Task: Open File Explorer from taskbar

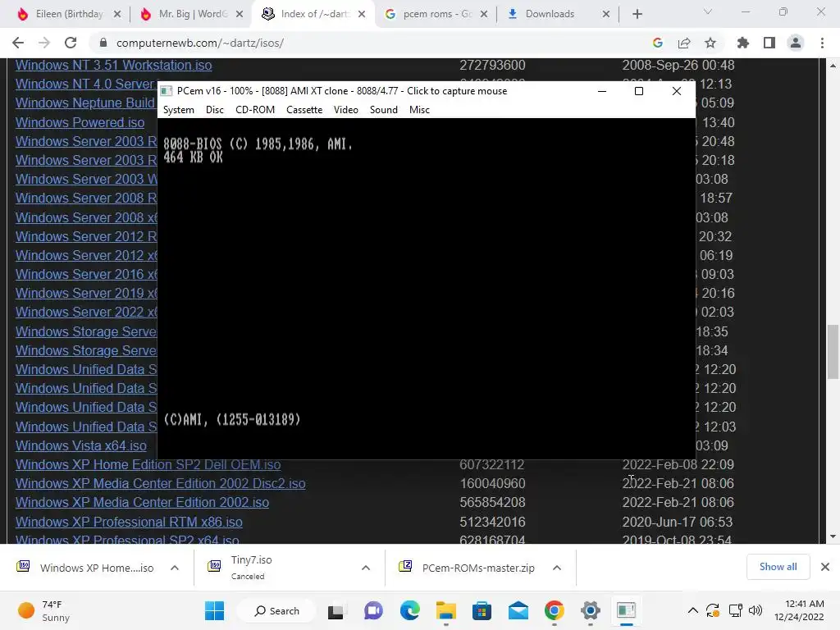Action: click(x=445, y=610)
